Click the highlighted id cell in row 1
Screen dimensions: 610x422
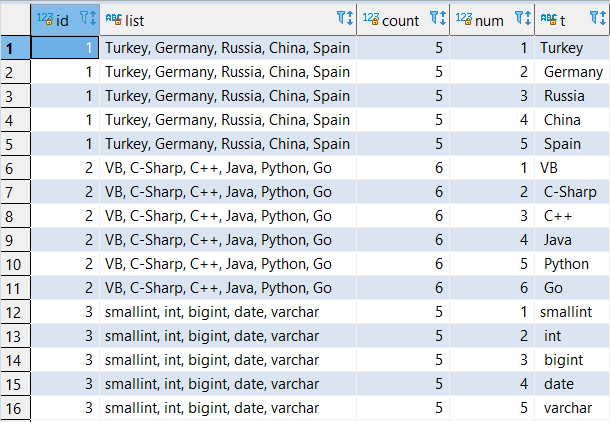[65, 48]
